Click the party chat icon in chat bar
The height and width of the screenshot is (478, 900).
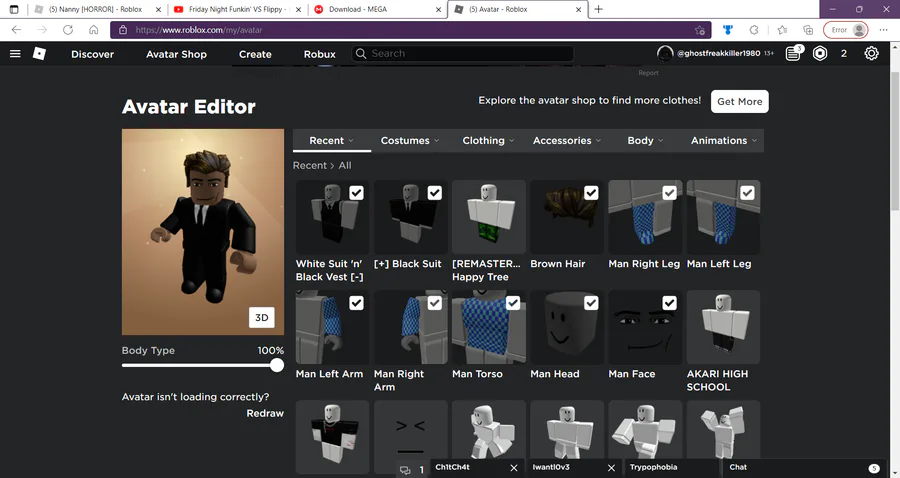point(405,470)
